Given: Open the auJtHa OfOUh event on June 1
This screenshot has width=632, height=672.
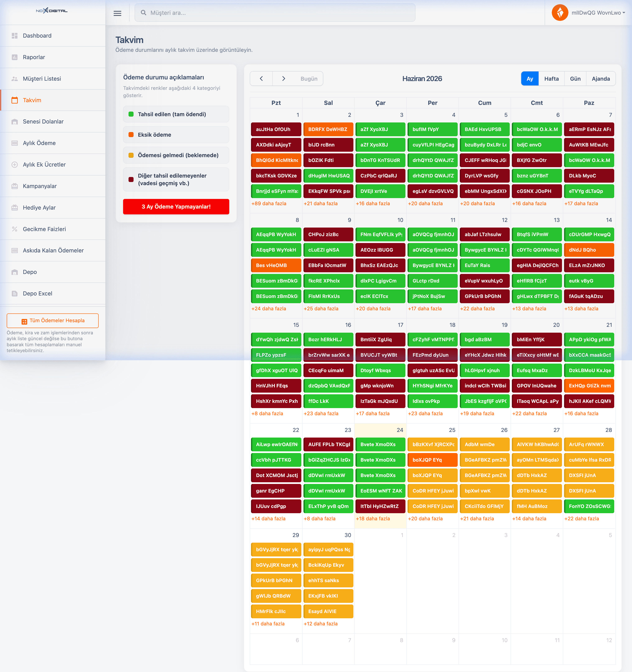Looking at the screenshot, I should pos(276,130).
